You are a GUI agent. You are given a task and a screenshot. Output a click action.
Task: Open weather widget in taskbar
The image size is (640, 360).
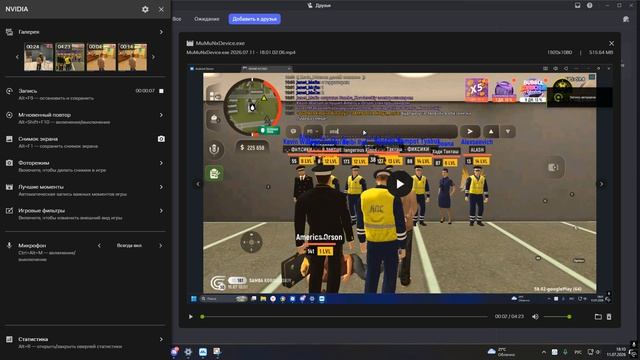pos(502,351)
